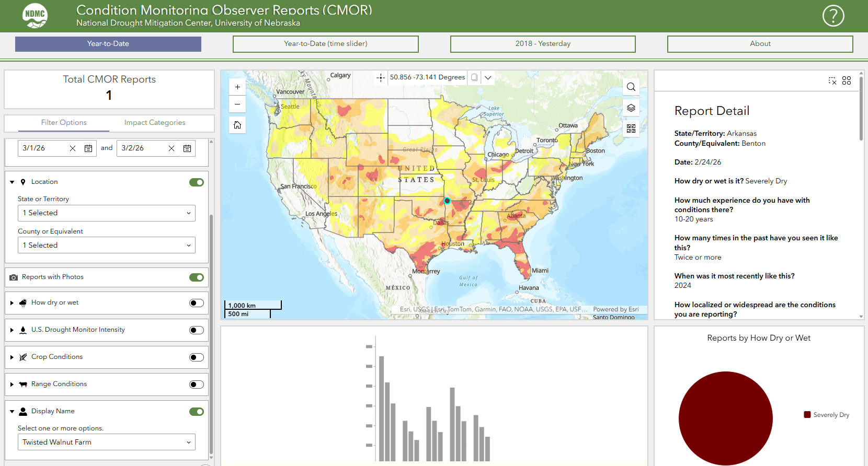The height and width of the screenshot is (466, 868).
Task: Disable the Reports with Photos toggle
Action: (x=197, y=277)
